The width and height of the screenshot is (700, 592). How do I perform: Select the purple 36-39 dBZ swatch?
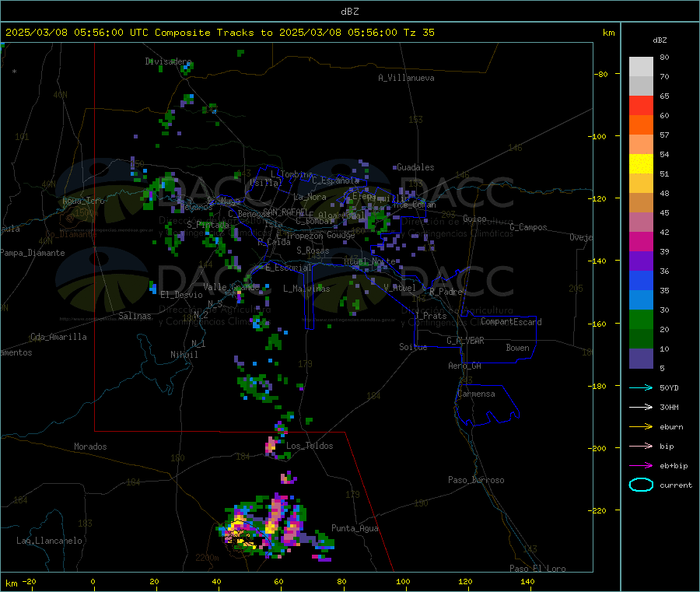(641, 261)
